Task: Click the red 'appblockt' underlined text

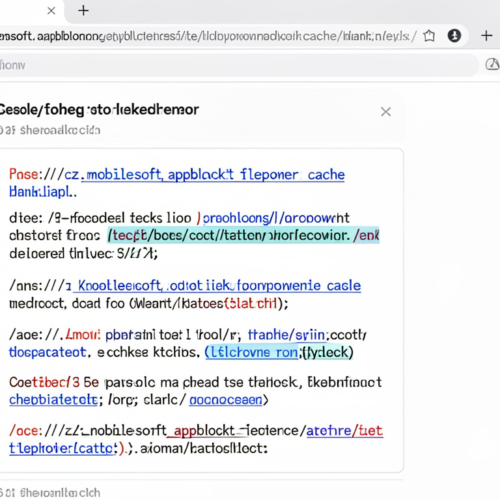Action: (204, 431)
